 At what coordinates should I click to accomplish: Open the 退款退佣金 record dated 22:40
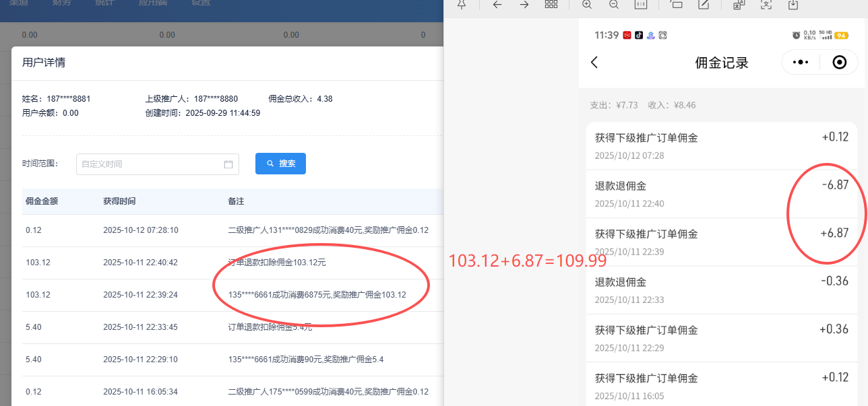click(x=722, y=194)
